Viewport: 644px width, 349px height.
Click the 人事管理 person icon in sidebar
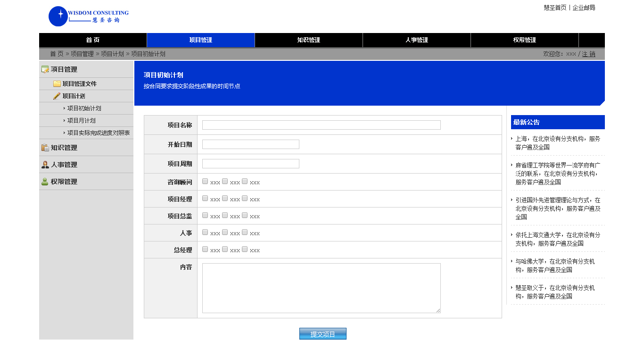point(45,165)
